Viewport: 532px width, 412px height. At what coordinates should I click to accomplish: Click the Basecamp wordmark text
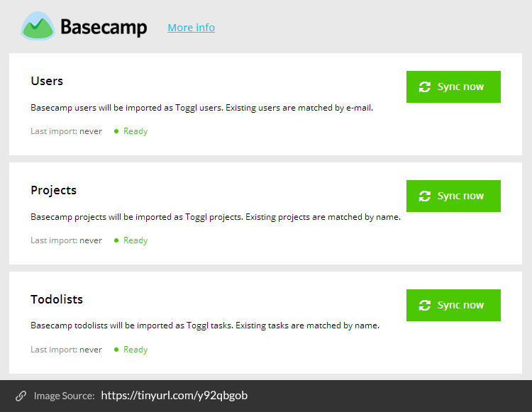104,27
